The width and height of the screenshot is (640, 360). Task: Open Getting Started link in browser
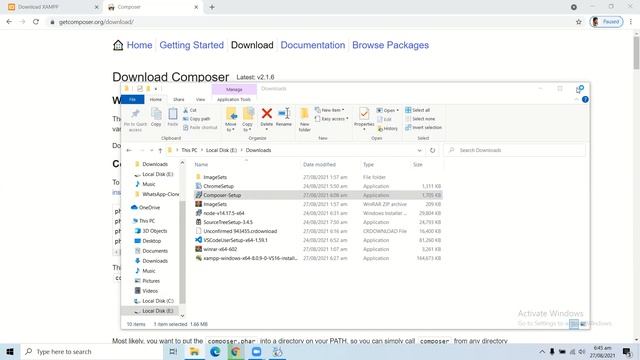(x=191, y=45)
